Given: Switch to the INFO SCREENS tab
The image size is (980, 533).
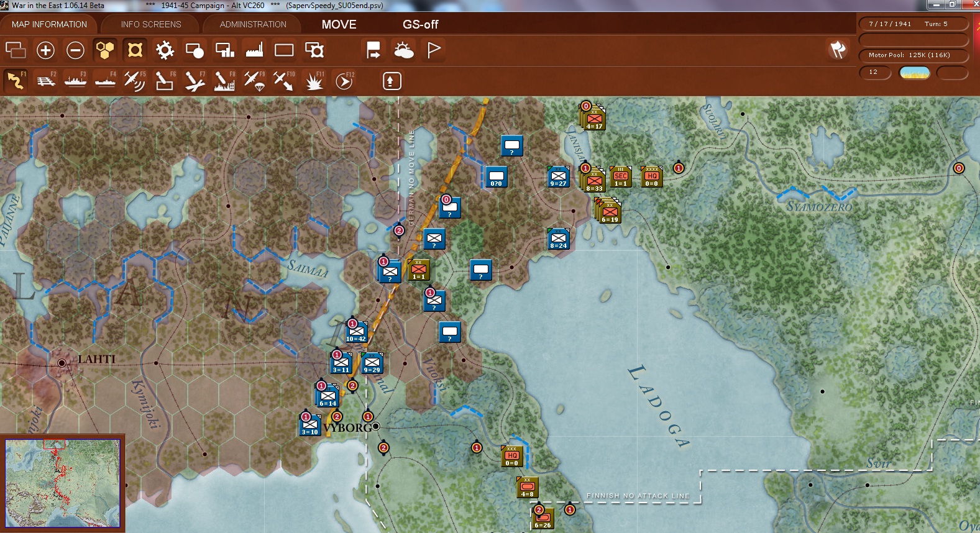Looking at the screenshot, I should click(x=151, y=24).
